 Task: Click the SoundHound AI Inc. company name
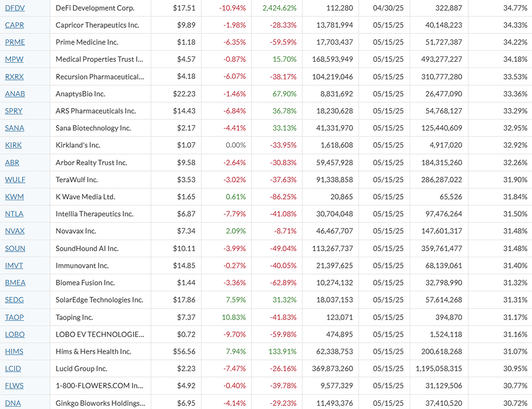pyautogui.click(x=87, y=248)
